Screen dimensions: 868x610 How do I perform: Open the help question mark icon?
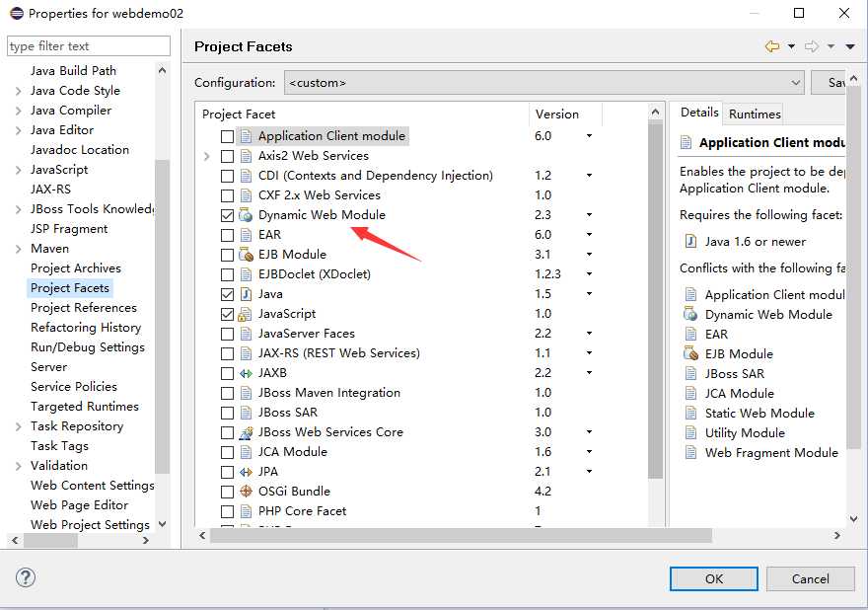coord(26,577)
